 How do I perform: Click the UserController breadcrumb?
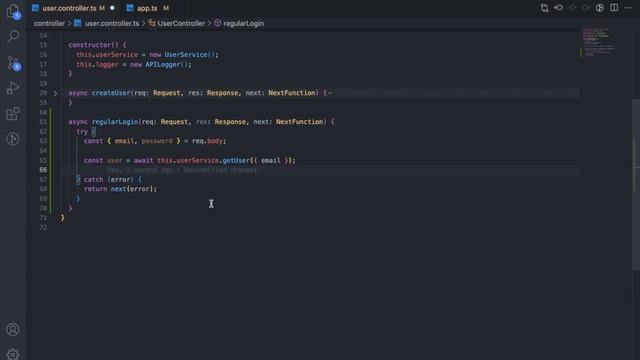(x=181, y=23)
